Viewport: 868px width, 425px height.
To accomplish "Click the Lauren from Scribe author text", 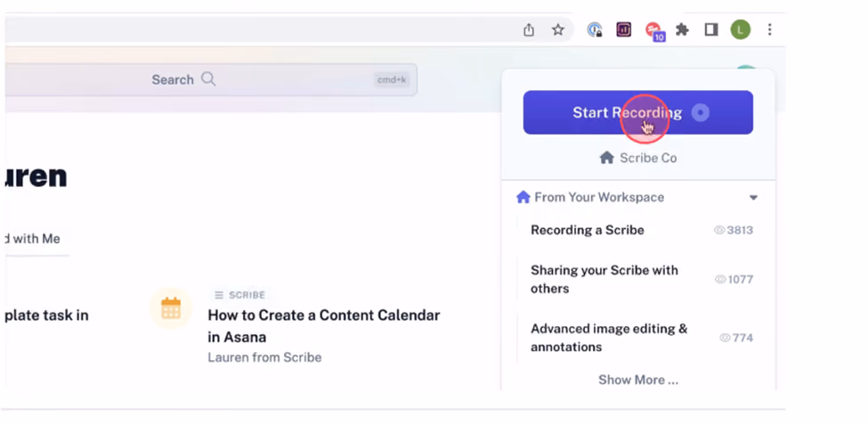I will click(x=264, y=357).
